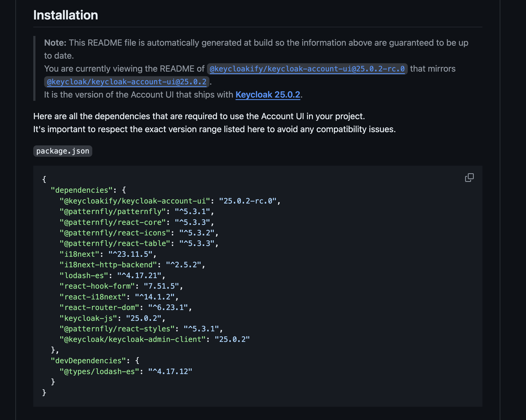This screenshot has width=526, height=420.
Task: Click the "^23.11.5" i18next version value
Action: point(130,254)
